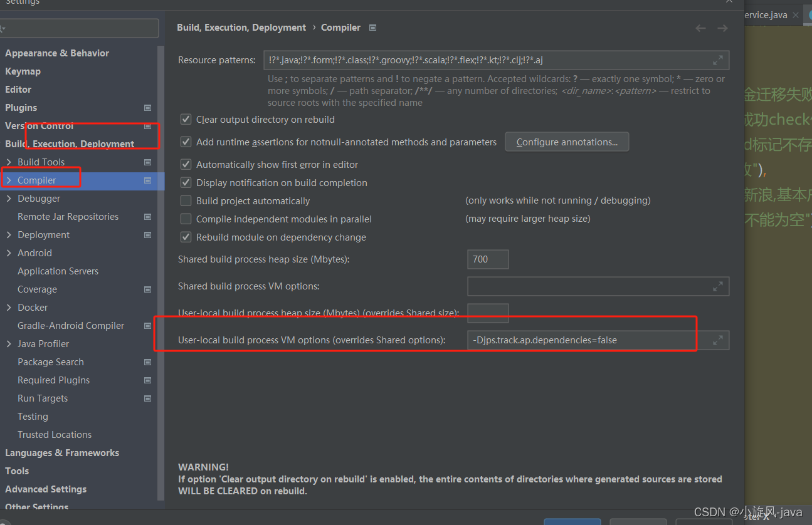The image size is (812, 525).
Task: Toggle Automatically show first error in editor
Action: coord(186,164)
